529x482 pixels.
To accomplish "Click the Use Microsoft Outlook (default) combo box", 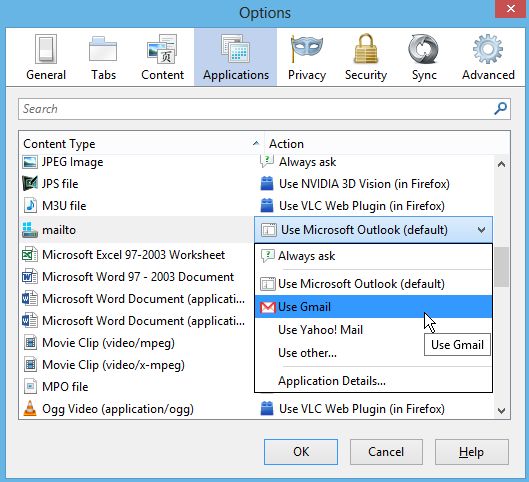I will point(373,230).
